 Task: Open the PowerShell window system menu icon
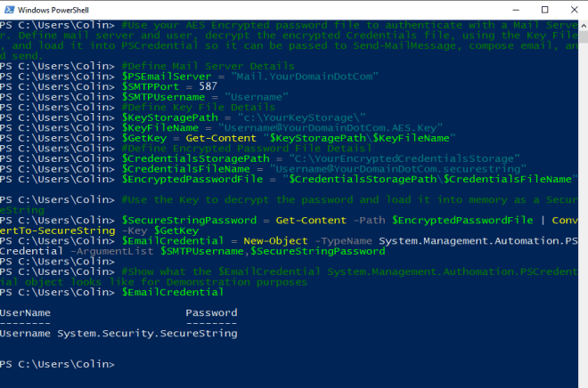(9, 10)
